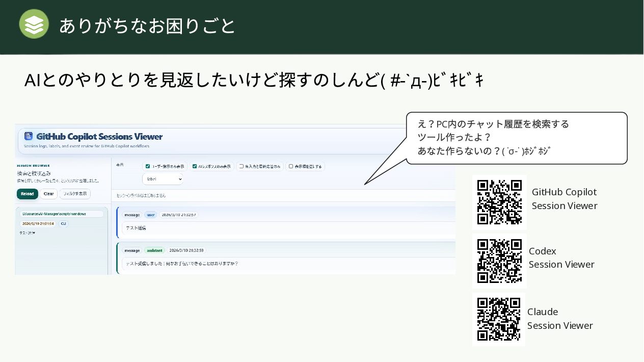
Task: Click the Claude Session Viewer label
Action: 560,319
